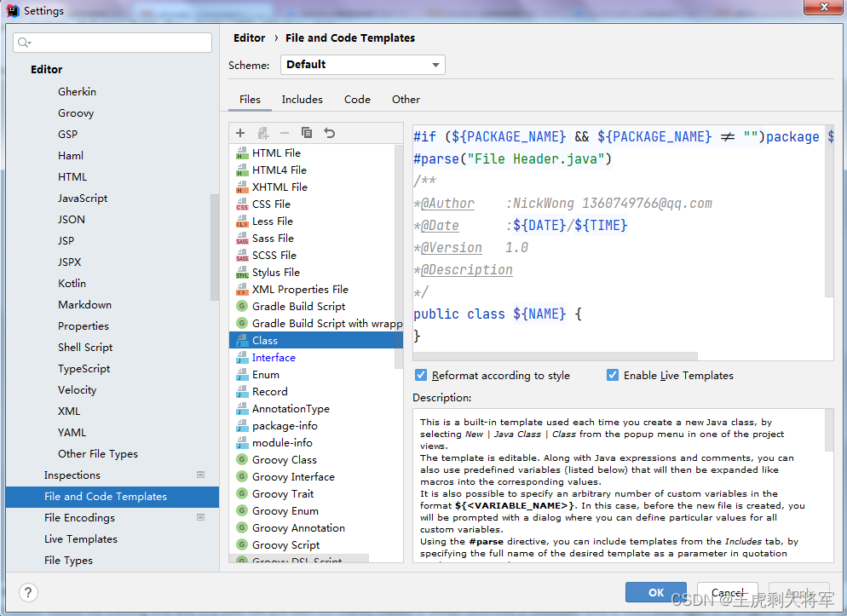Click the Editor breadcrumb link
Screen dimensions: 847x616
pos(249,37)
